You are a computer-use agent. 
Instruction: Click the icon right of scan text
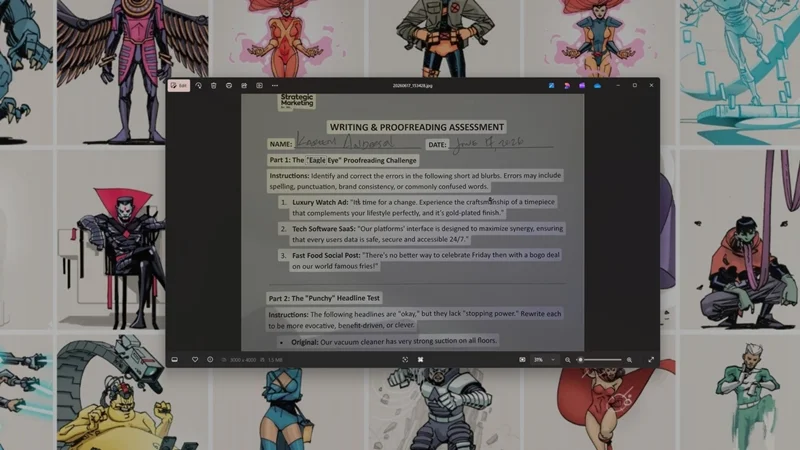tap(420, 360)
